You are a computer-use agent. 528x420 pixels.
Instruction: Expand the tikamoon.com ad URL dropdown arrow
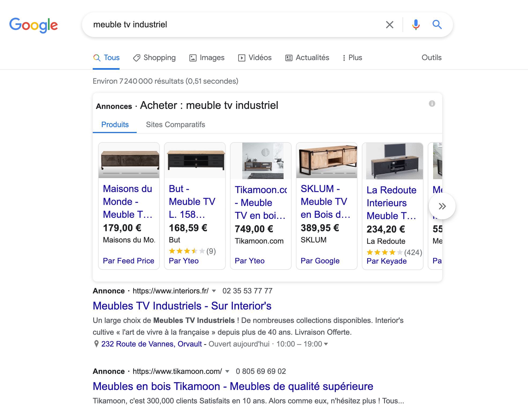(x=227, y=371)
